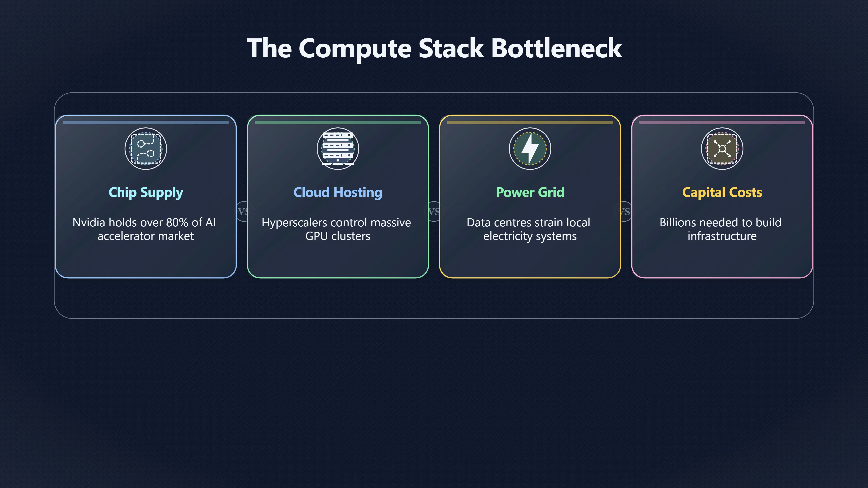This screenshot has width=868, height=488.
Task: Click the yellow accent bar on the Power Grid card
Action: pos(530,122)
